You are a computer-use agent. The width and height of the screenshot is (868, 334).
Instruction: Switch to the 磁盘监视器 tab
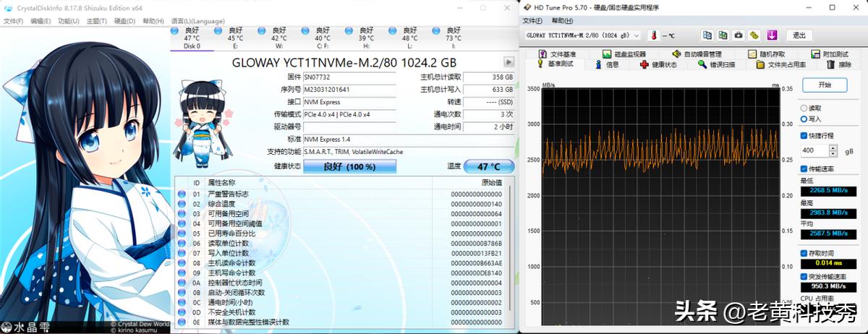tap(624, 54)
